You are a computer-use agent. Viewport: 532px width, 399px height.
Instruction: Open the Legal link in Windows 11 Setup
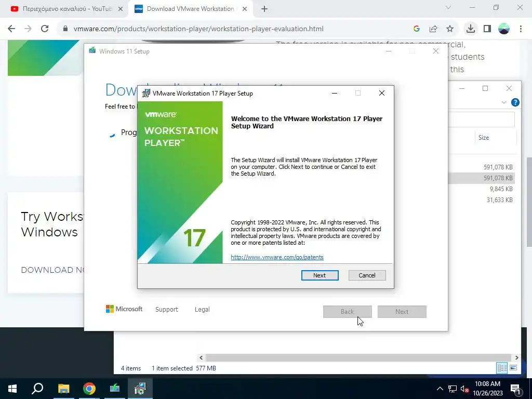click(202, 309)
